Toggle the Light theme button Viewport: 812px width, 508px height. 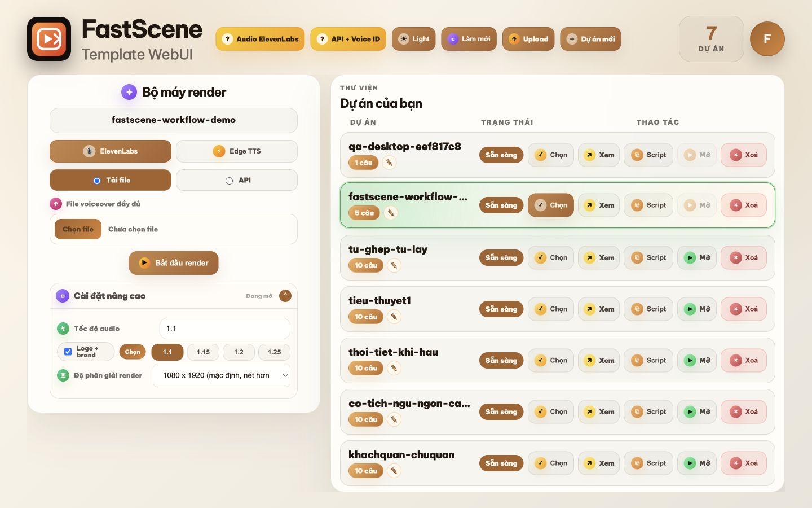414,39
